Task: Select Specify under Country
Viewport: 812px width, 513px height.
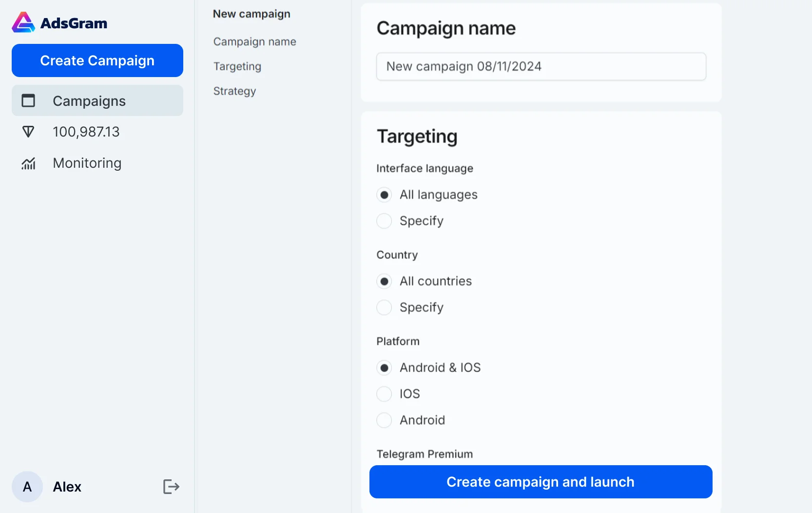Action: click(384, 308)
